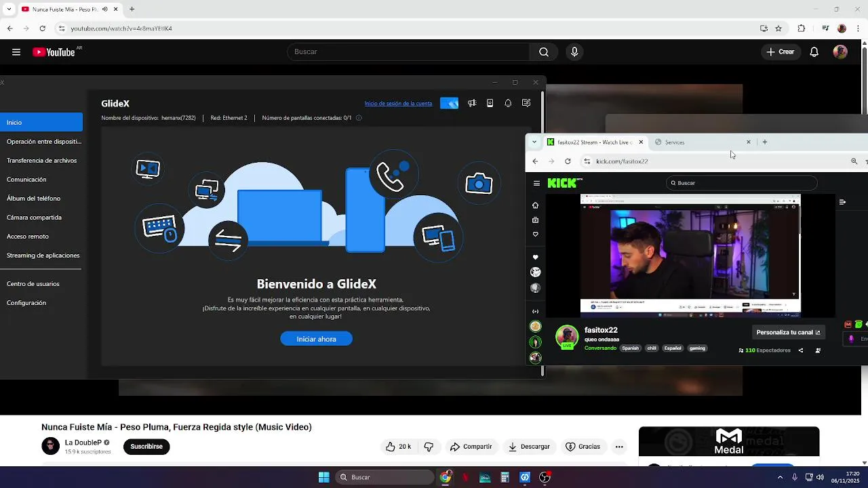Open the YouTube hamburger menu
This screenshot has width=868, height=488.
click(x=16, y=52)
